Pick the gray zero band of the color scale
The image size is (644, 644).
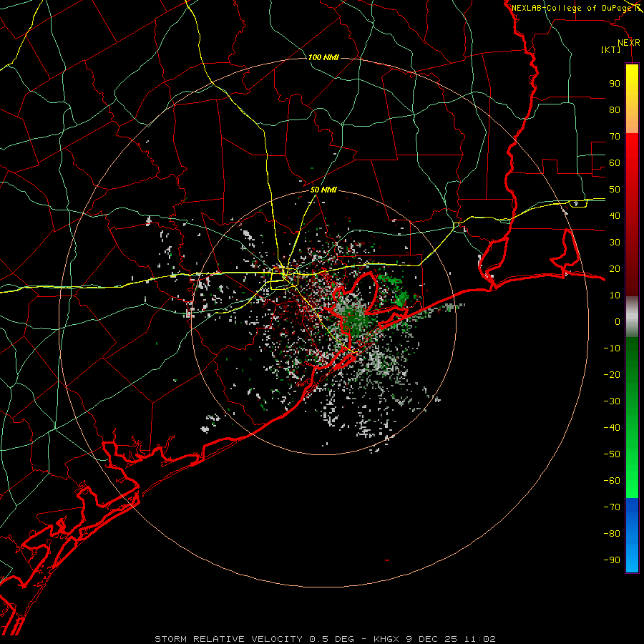click(x=632, y=317)
